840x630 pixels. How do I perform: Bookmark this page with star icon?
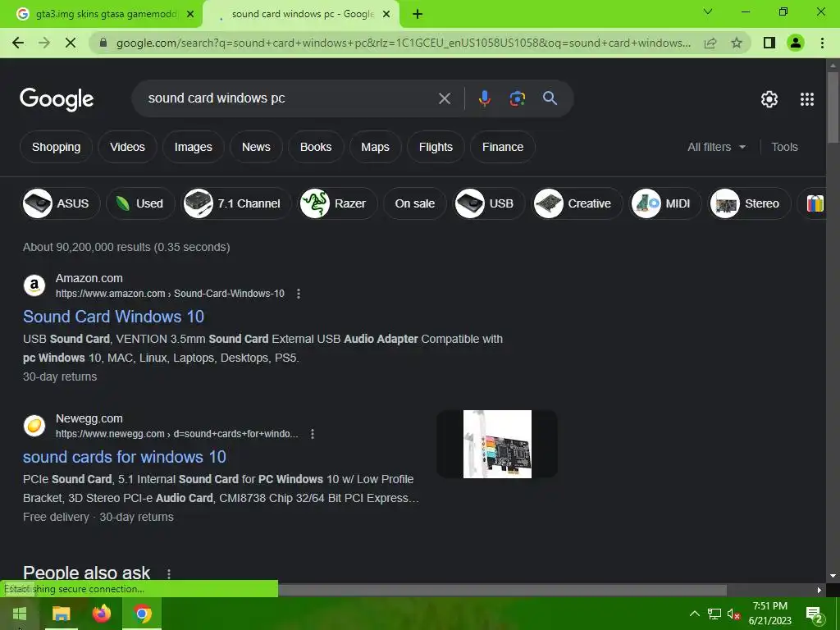pyautogui.click(x=737, y=43)
